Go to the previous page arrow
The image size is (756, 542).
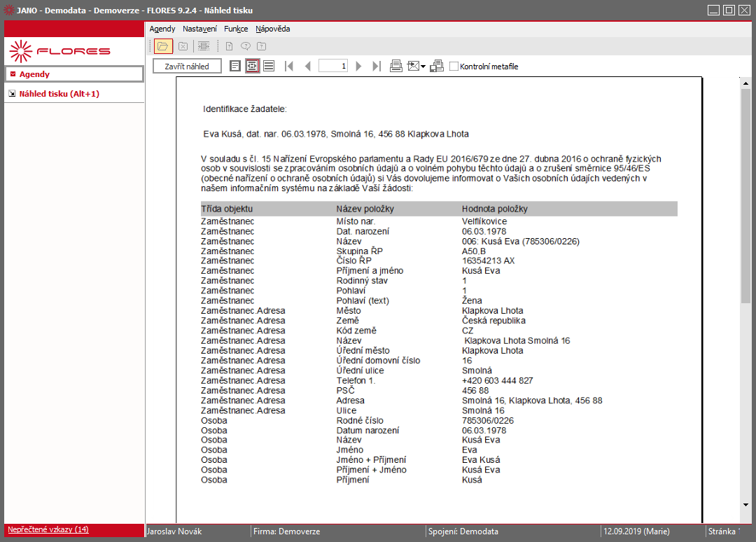(307, 66)
